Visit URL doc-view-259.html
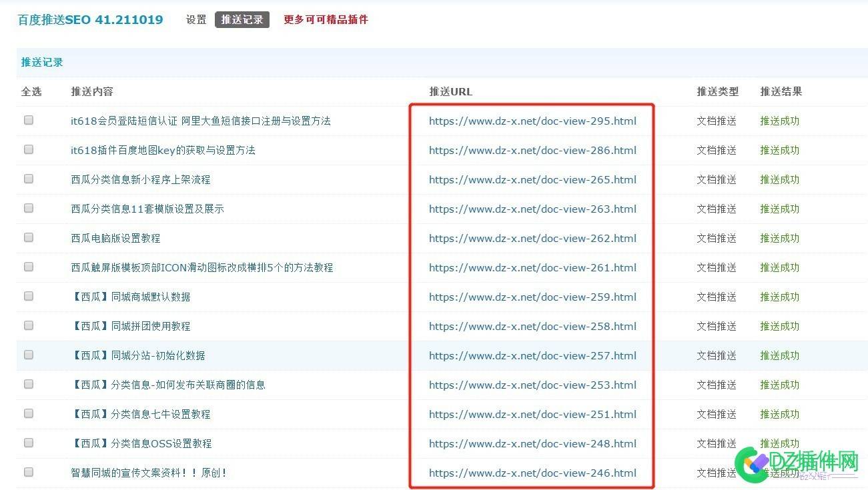 point(532,297)
